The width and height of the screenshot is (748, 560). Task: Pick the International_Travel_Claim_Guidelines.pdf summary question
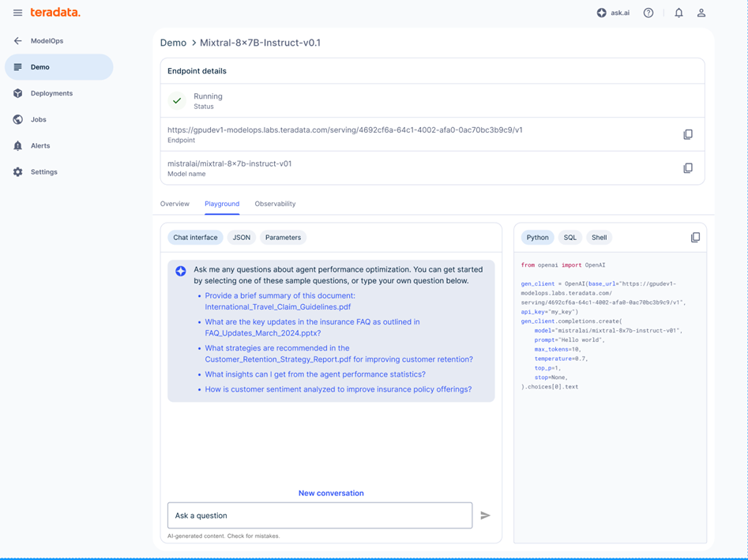click(x=280, y=302)
